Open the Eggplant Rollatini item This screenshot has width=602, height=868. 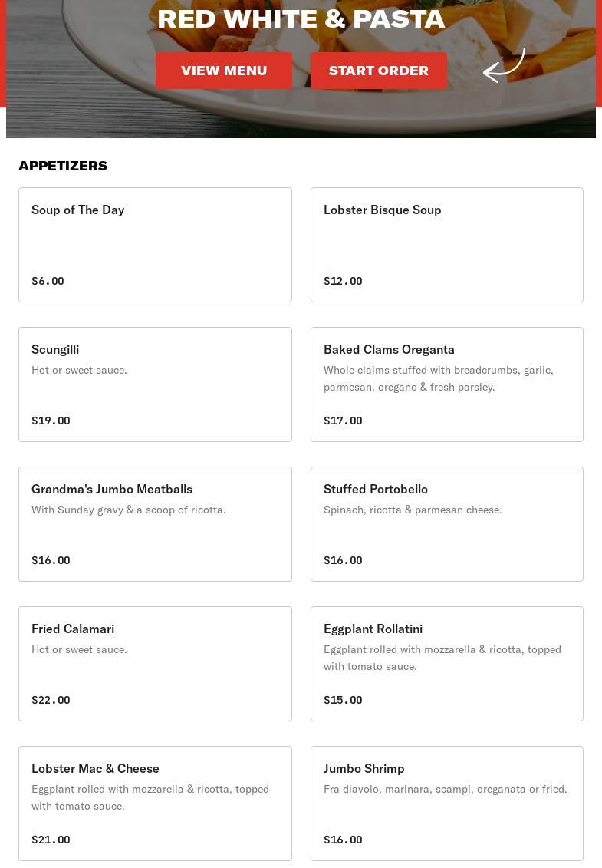[x=446, y=663]
